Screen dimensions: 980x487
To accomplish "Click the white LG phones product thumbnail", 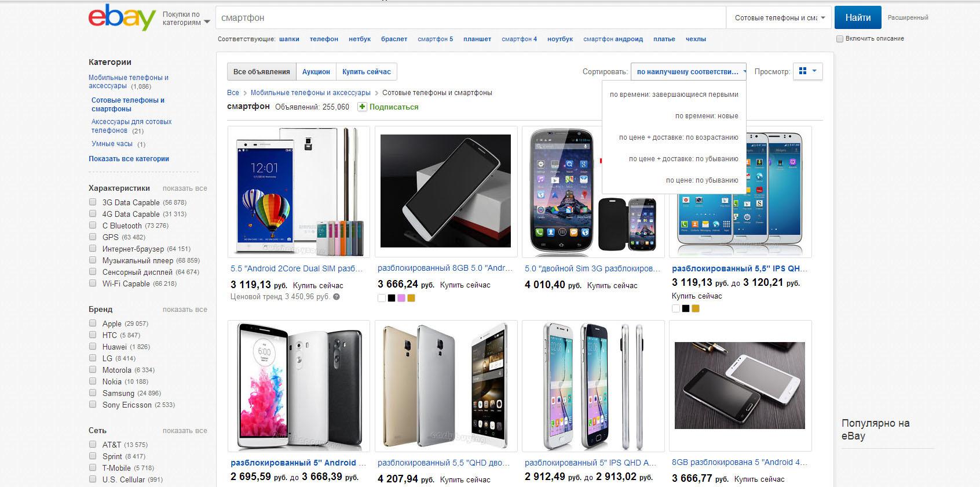I will pos(299,386).
